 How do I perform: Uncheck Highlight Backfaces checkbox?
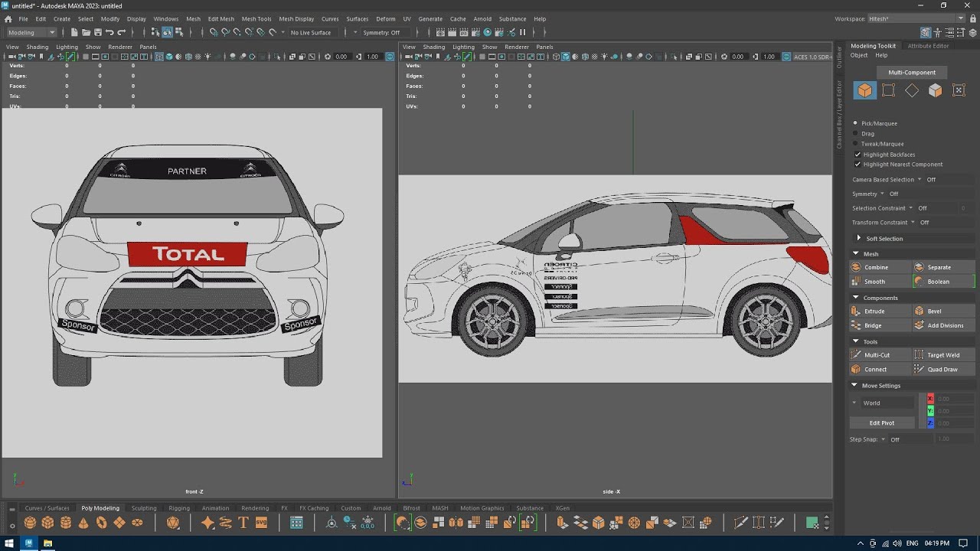857,155
